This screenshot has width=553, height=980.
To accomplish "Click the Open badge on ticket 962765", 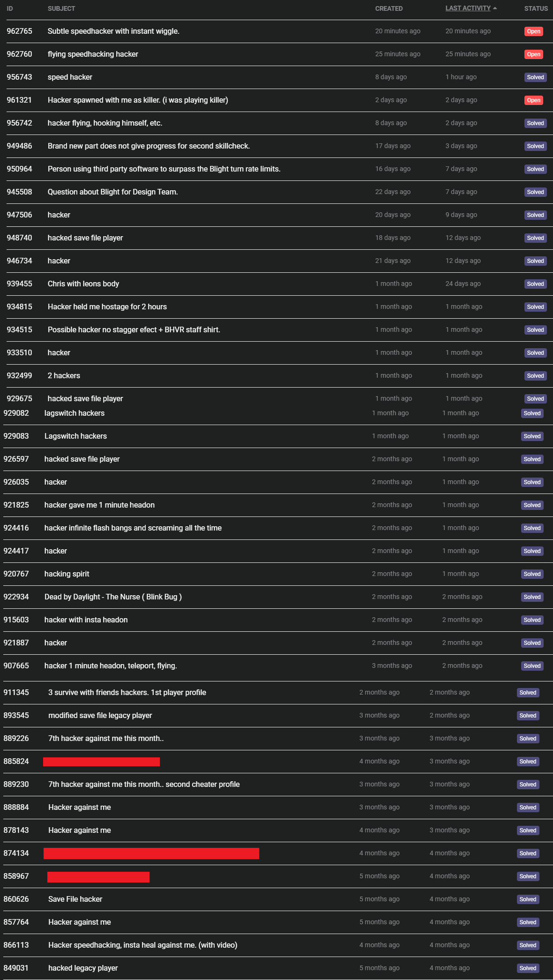I will (x=533, y=31).
